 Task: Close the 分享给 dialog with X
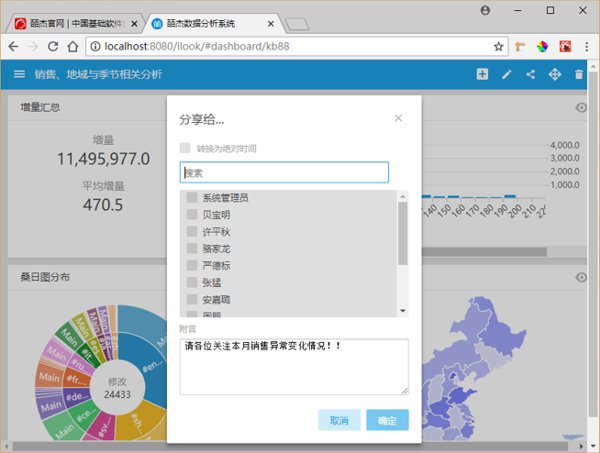coord(398,118)
